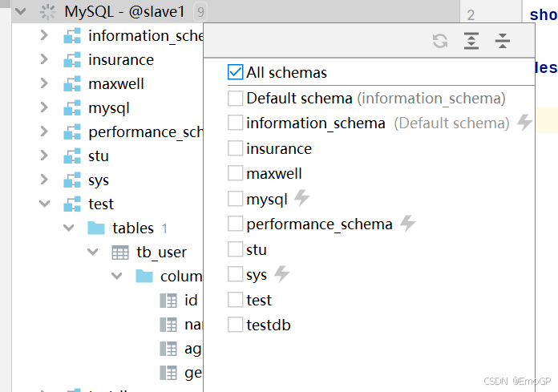Screen dimensions: 558x392
Task: Click the collapse all icon in popup
Action: click(x=503, y=41)
